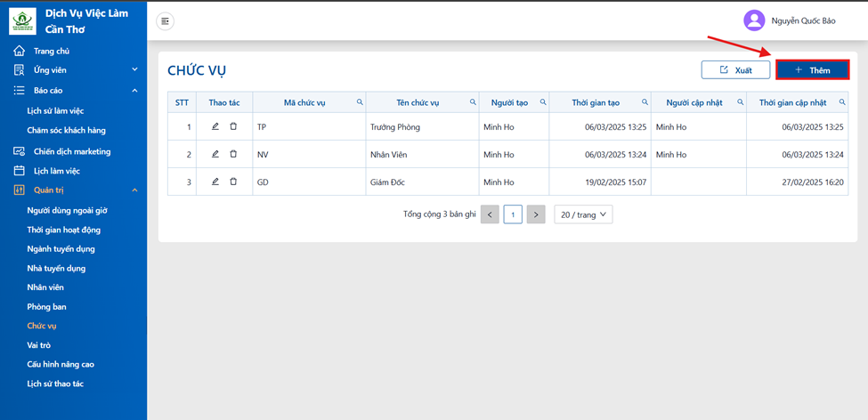Open Lịch làm việc menu item
This screenshot has width=868, height=420.
coord(57,171)
